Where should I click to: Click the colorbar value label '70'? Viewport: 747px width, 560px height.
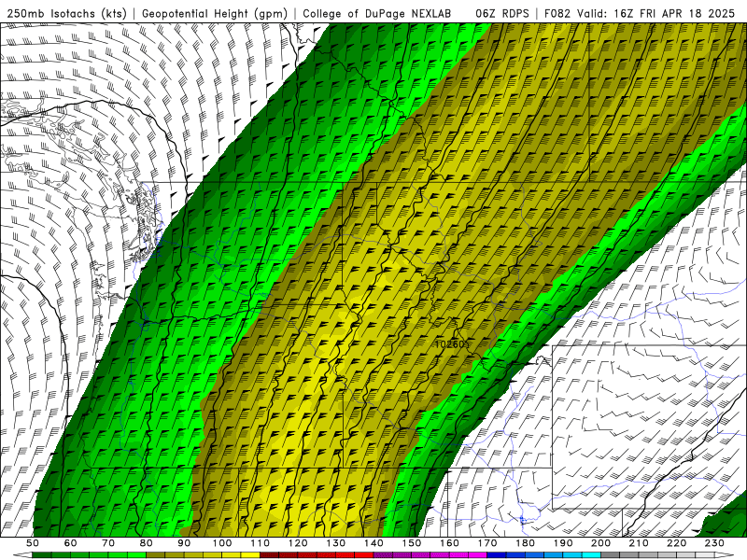(x=108, y=543)
